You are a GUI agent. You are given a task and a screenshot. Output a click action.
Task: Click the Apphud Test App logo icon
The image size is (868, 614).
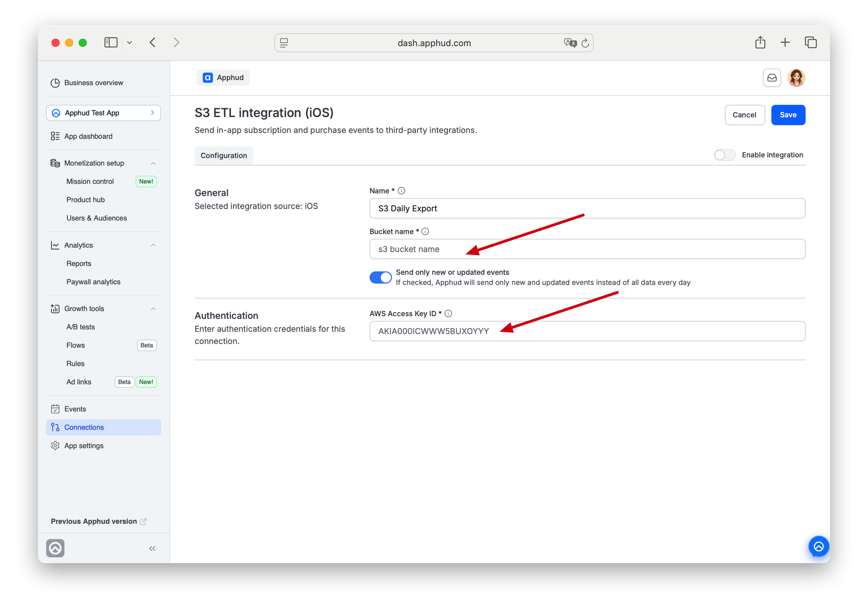56,113
